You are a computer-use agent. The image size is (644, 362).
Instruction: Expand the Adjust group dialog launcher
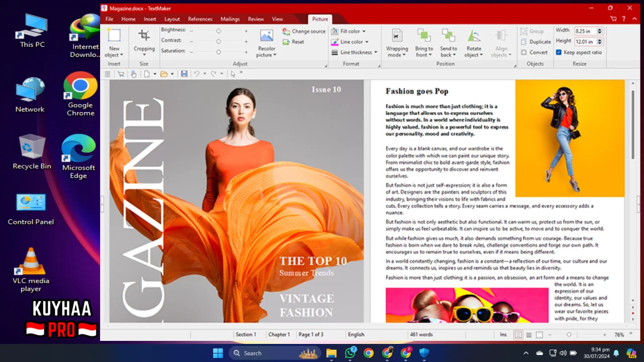(x=326, y=65)
